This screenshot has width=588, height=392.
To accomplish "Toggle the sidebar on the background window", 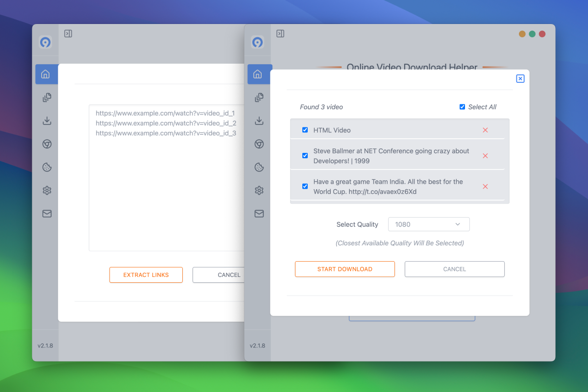I will pos(68,34).
